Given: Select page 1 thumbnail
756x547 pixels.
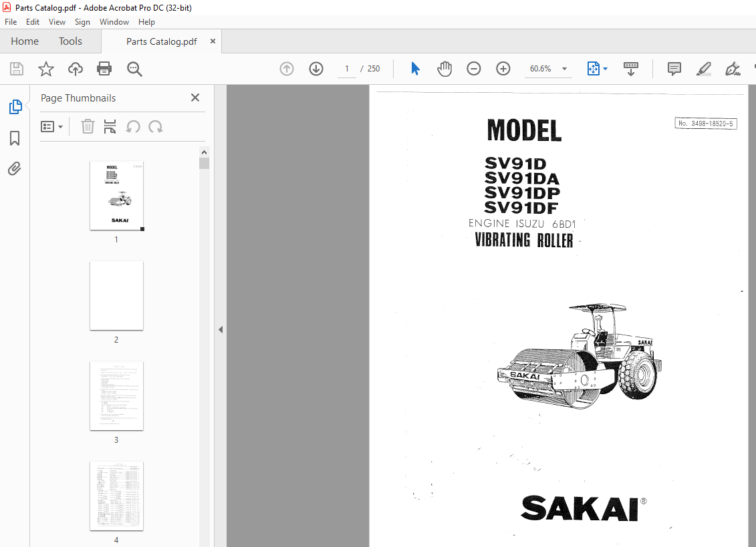Looking at the screenshot, I should (117, 196).
